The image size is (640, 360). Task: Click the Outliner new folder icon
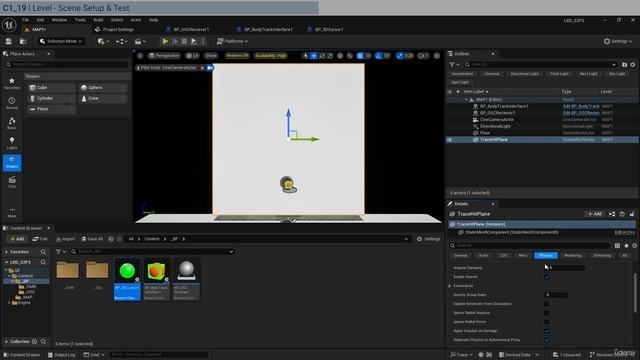(624, 64)
